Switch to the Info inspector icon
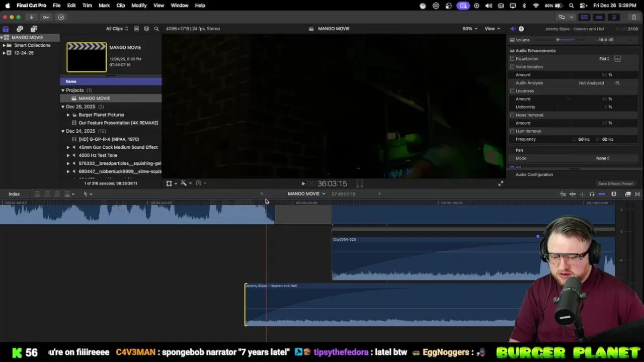Viewport: 644px width, 362px height. (x=521, y=29)
